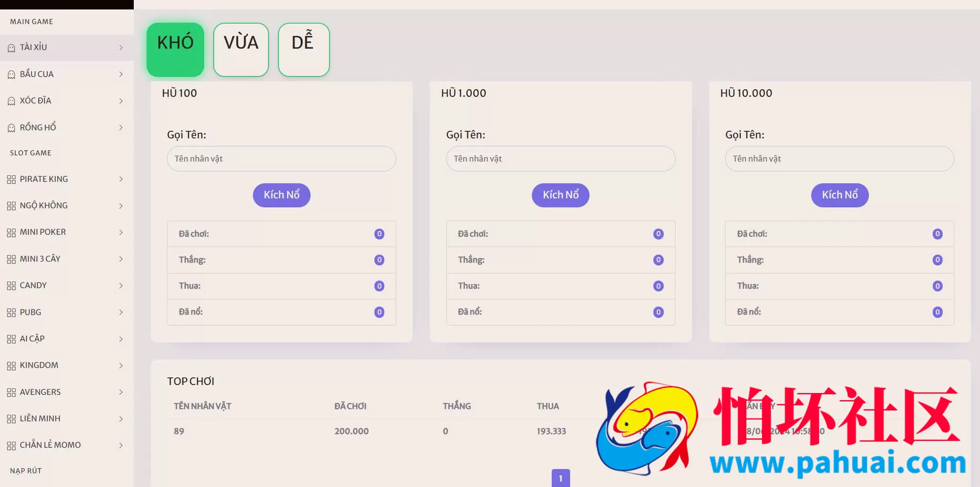The width and height of the screenshot is (980, 487).
Task: Click the THUA column header
Action: coord(548,406)
